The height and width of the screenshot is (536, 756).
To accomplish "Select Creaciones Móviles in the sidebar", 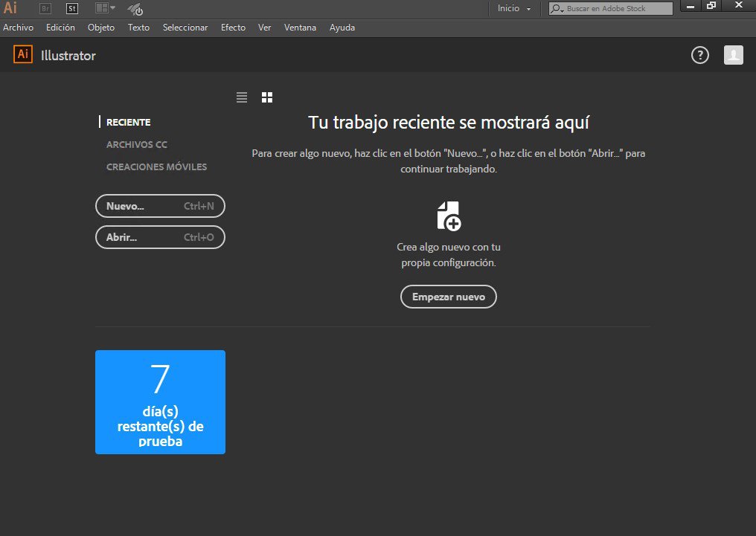I will coord(156,167).
